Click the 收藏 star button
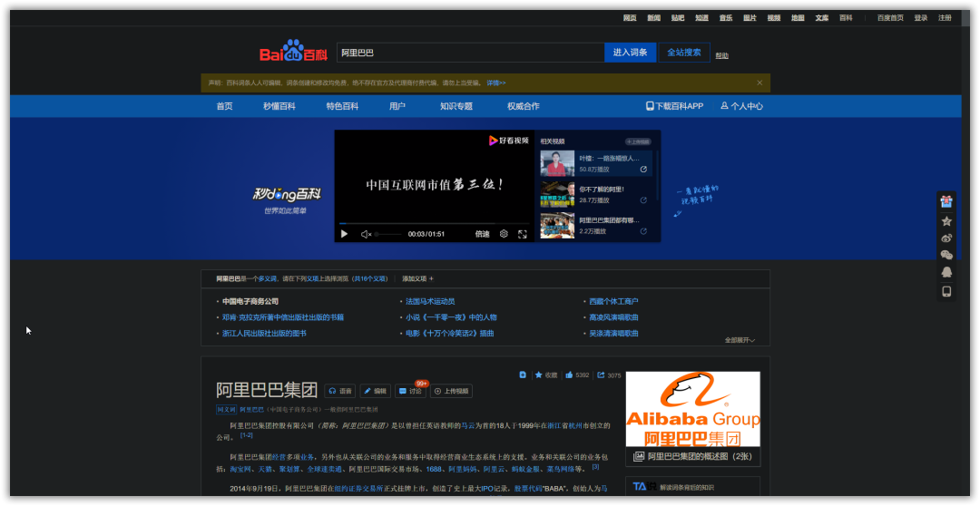980x506 pixels. (x=546, y=375)
